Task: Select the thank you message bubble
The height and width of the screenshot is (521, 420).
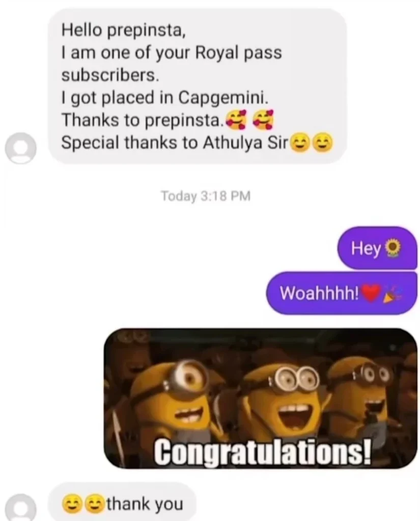Action: [x=122, y=502]
